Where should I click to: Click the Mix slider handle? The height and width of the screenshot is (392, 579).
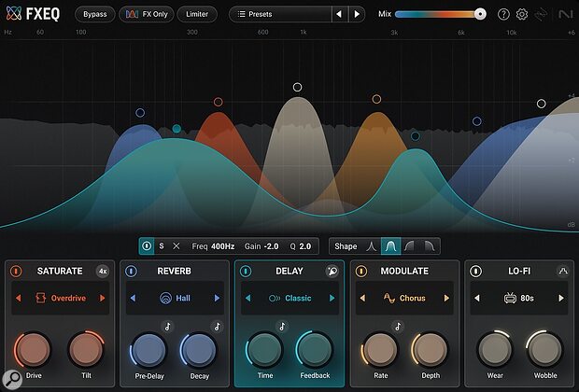(x=480, y=14)
